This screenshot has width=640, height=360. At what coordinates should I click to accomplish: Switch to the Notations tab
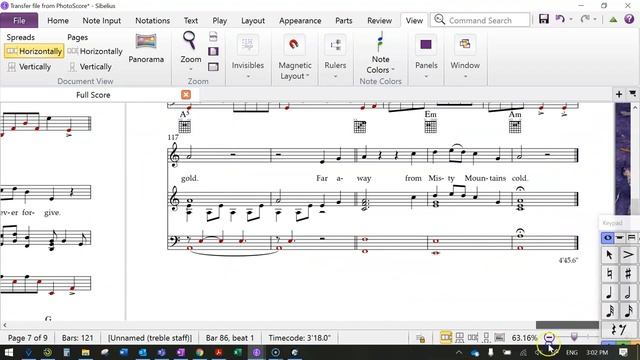[x=153, y=20]
